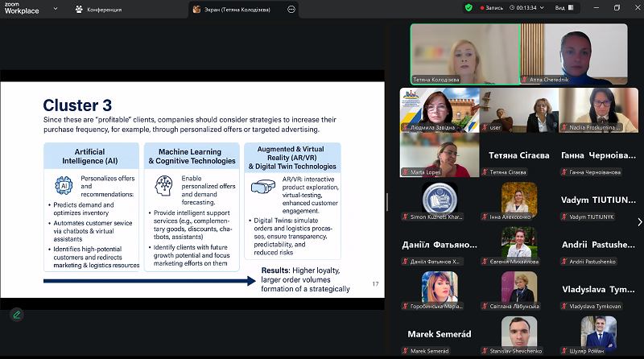Expand the Zoom Workplace dropdown chevron
The image size is (644, 359).
click(x=55, y=9)
